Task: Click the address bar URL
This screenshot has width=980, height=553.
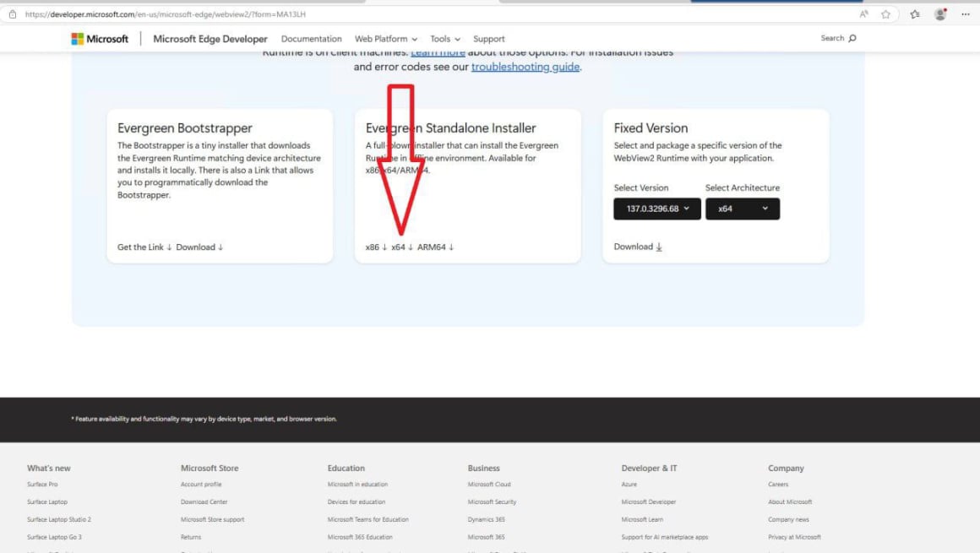Action: coord(166,14)
